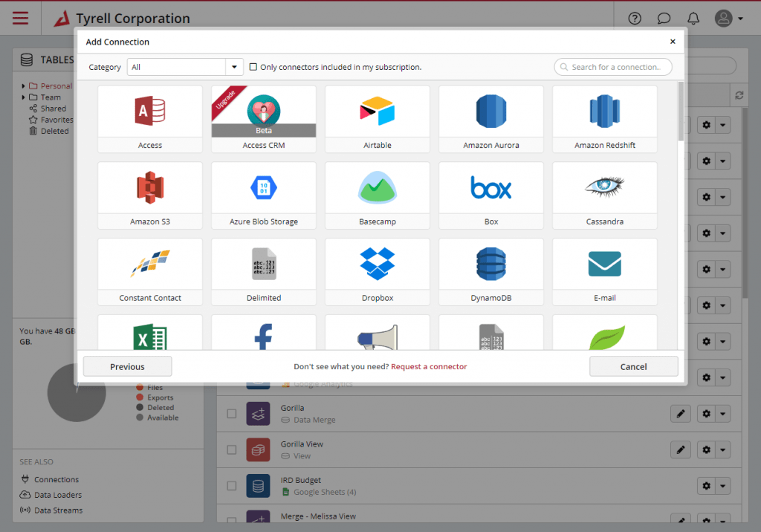
Task: Open the IRD Budget row dropdown arrow
Action: 722,485
